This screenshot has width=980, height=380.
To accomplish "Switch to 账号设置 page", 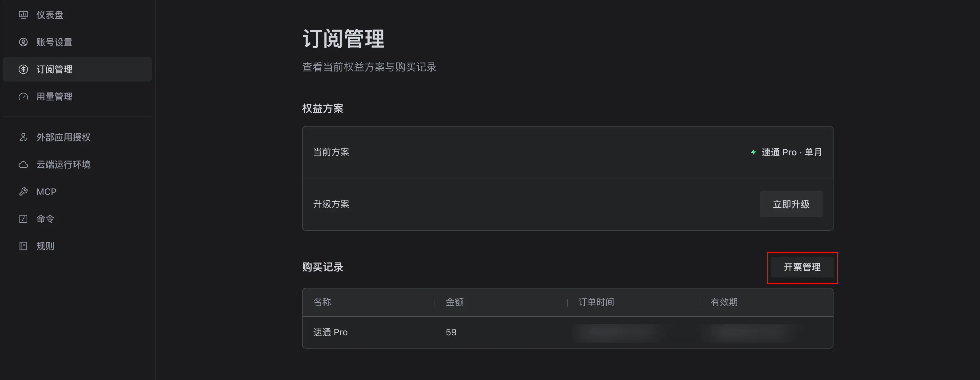I will pos(77,42).
